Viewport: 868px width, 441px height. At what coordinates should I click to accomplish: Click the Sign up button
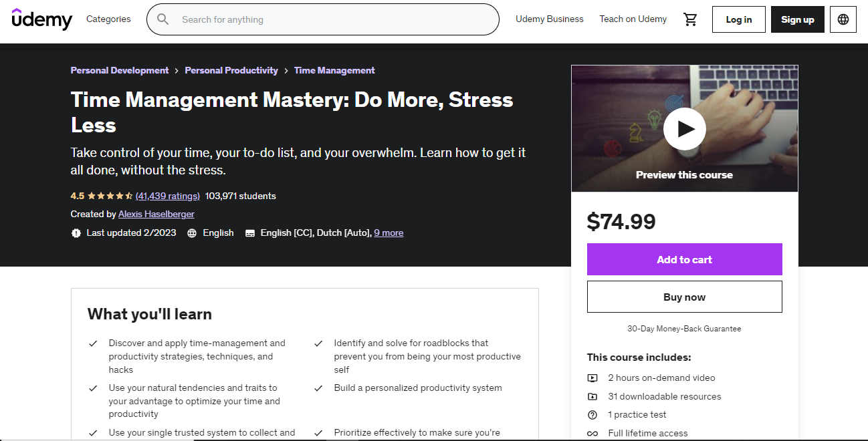(x=798, y=19)
